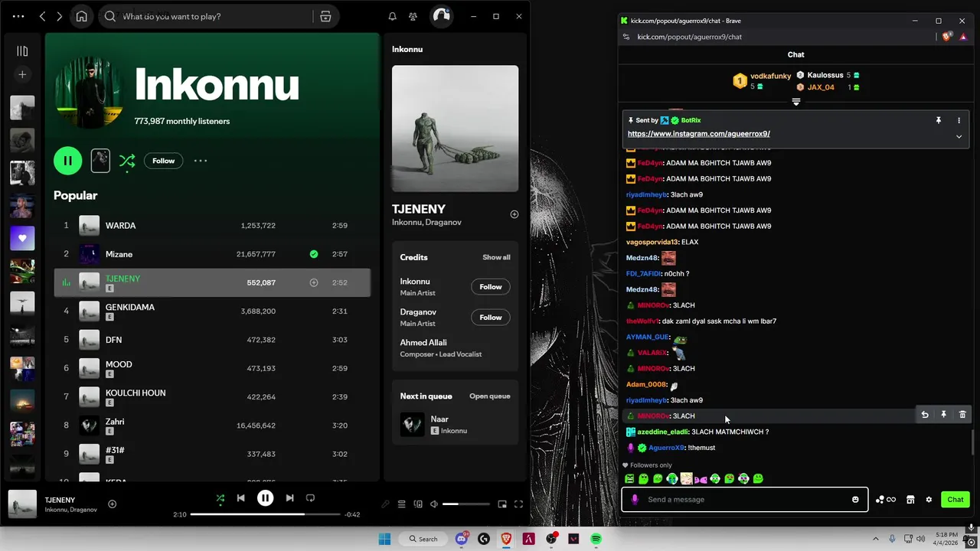Open Liked Songs heart tile in sidebar

(x=22, y=238)
